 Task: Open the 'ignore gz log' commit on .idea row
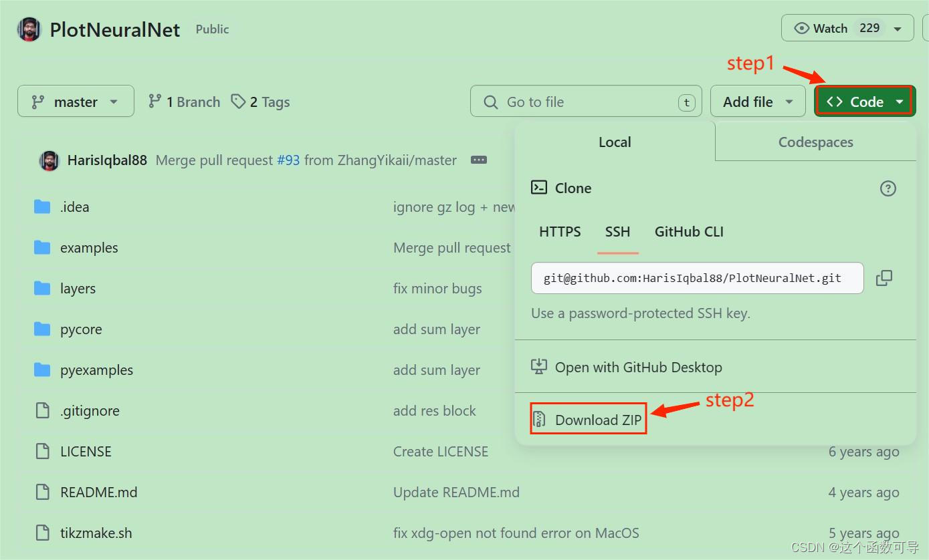click(454, 207)
